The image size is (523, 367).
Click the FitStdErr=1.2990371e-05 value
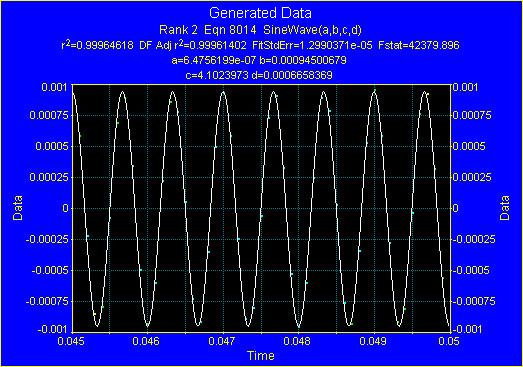point(312,45)
